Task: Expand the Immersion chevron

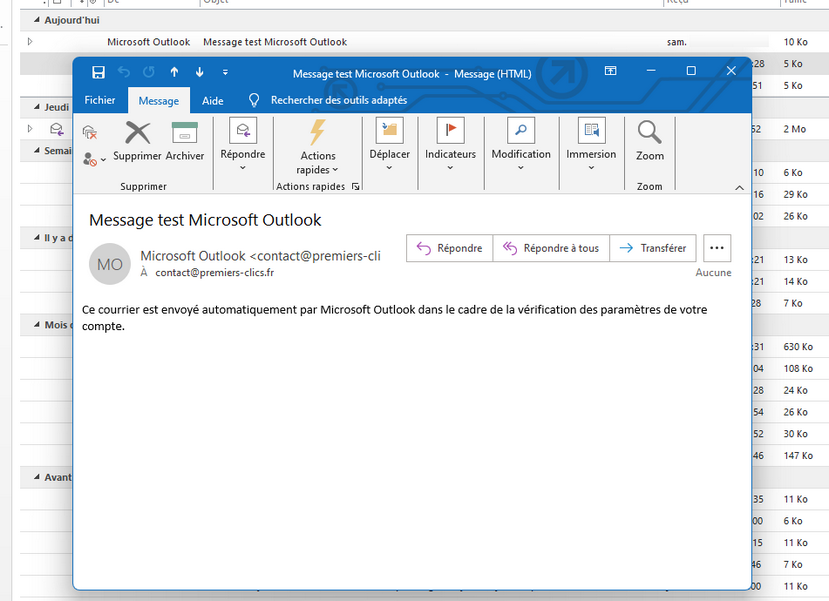Action: tap(592, 168)
